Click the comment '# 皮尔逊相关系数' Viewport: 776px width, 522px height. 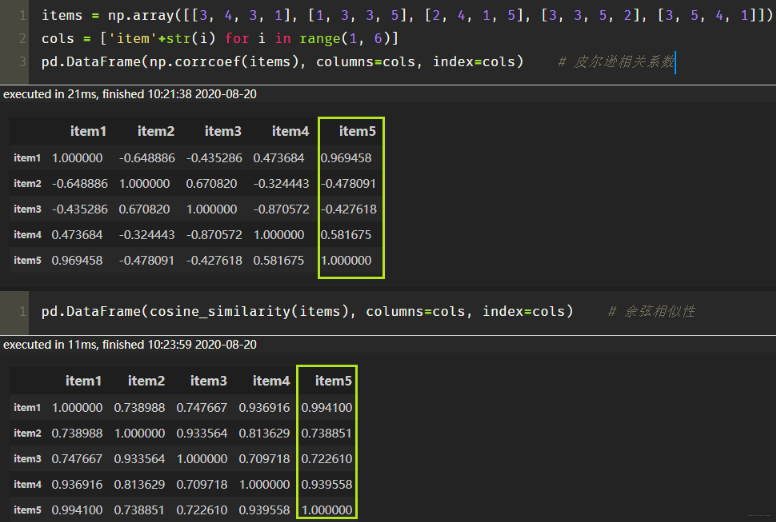616,62
